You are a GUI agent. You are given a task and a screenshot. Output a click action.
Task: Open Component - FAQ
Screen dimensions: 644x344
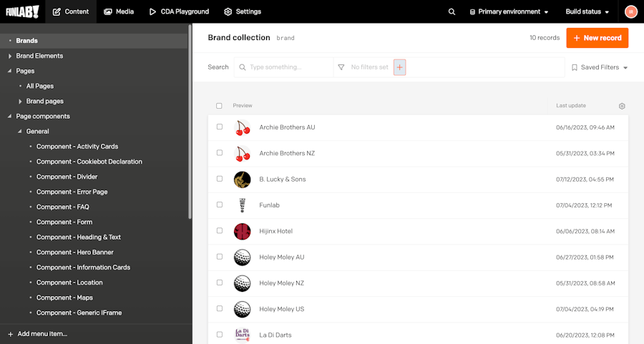63,207
